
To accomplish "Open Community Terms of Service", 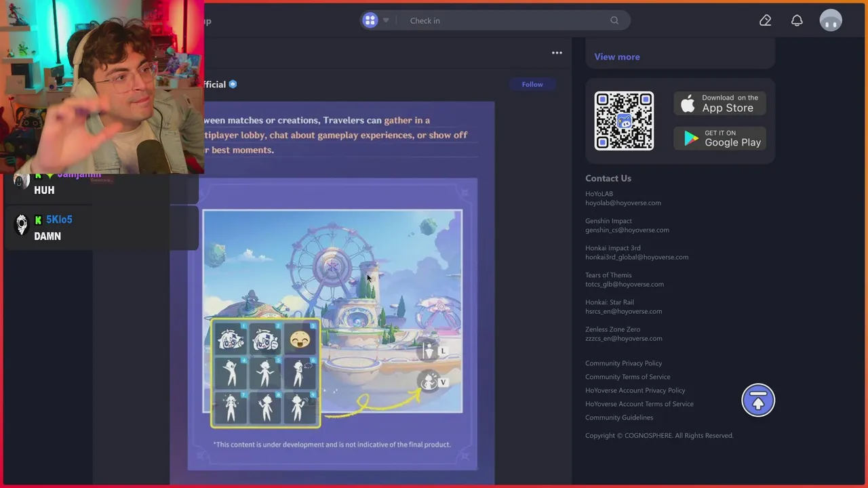I will point(628,377).
